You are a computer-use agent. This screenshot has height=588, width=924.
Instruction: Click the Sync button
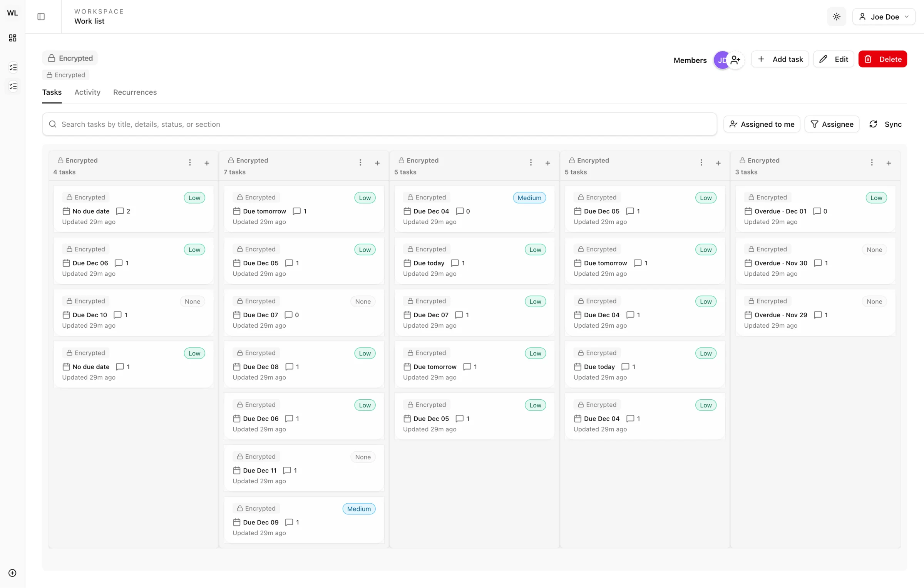click(885, 124)
